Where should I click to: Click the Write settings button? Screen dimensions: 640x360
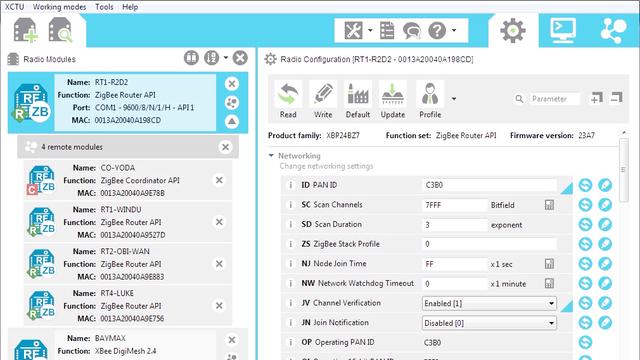tap(323, 100)
